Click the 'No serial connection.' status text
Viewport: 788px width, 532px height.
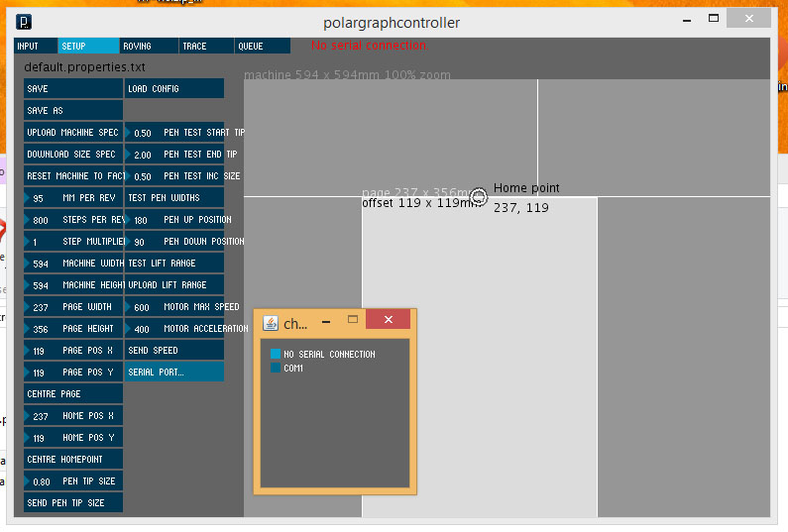click(370, 46)
